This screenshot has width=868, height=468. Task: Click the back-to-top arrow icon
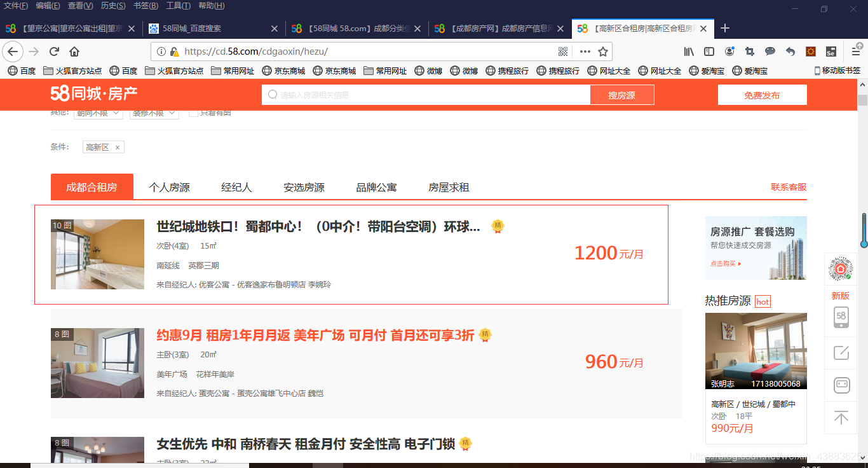(x=841, y=418)
